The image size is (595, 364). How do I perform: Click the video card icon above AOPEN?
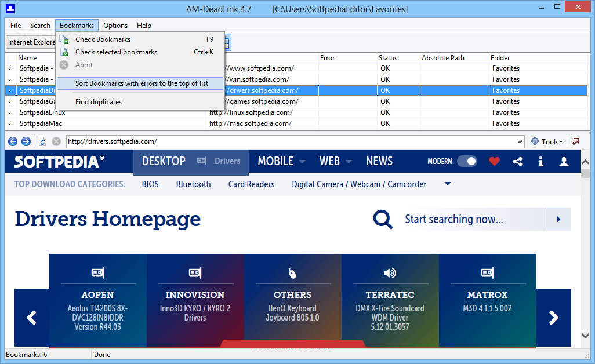pos(98,272)
